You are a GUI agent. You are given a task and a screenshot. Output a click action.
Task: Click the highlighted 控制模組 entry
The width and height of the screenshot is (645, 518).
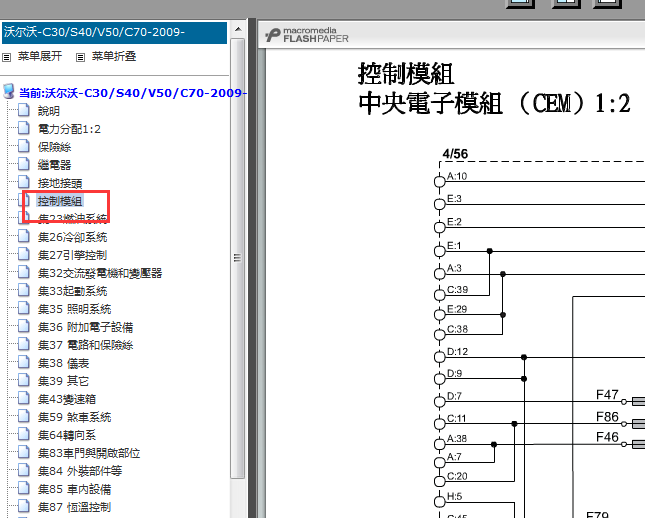click(60, 201)
